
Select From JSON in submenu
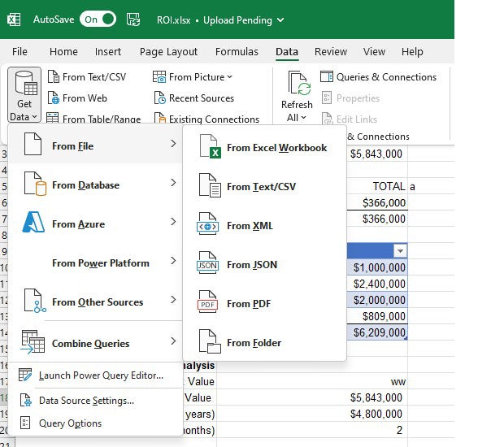265,265
